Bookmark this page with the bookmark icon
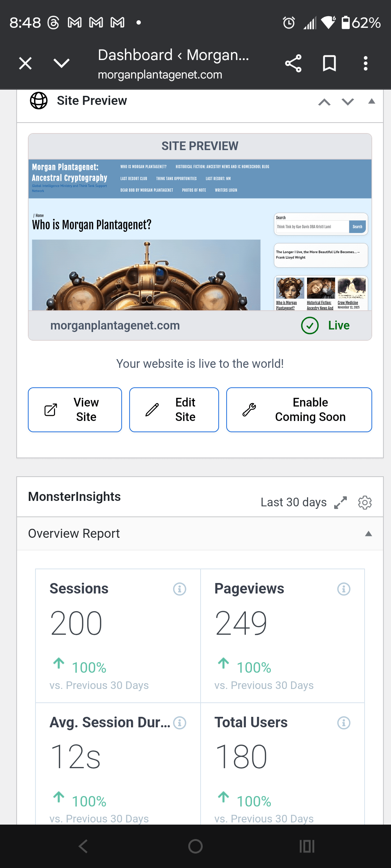This screenshot has height=868, width=391. (x=329, y=64)
